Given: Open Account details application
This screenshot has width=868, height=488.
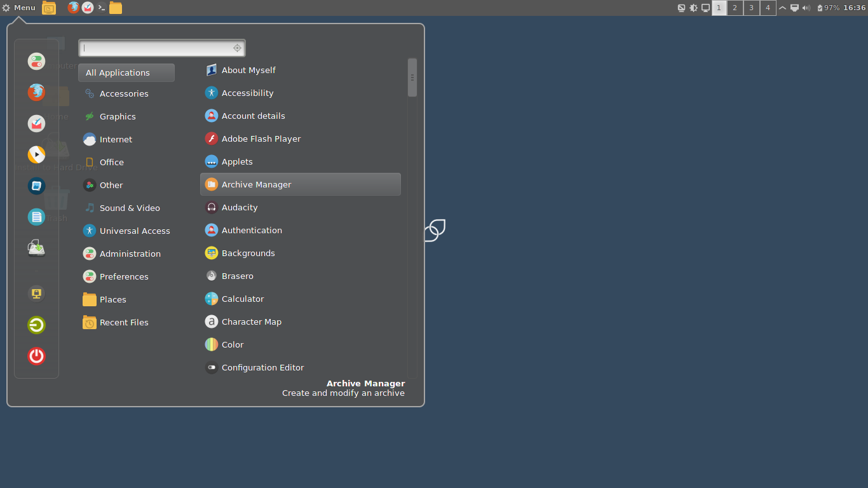Looking at the screenshot, I should pos(301,116).
